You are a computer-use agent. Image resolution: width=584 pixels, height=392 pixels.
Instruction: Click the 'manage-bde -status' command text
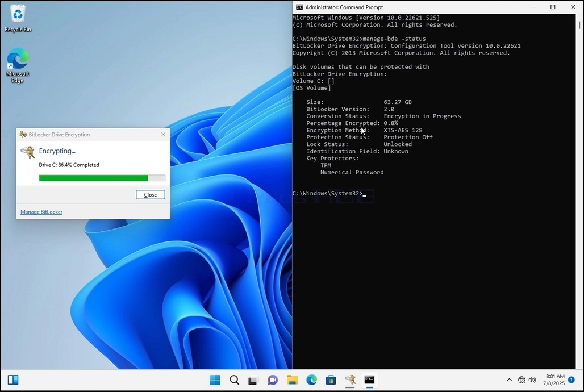(x=394, y=39)
